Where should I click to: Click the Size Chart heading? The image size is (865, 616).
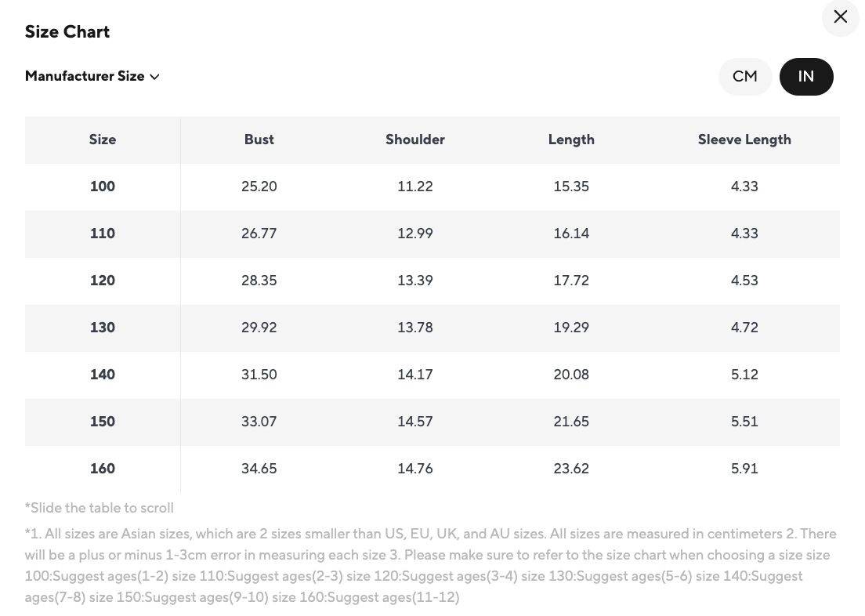[67, 32]
